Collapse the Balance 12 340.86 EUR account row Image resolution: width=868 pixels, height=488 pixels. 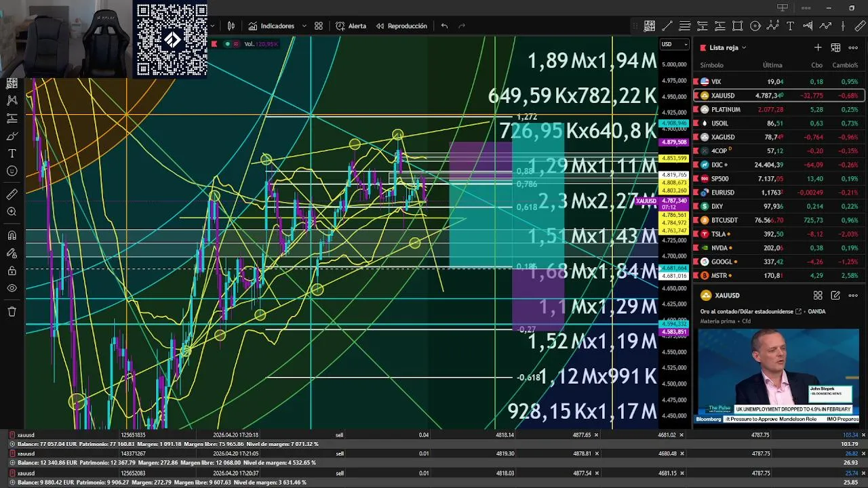pos(12,463)
